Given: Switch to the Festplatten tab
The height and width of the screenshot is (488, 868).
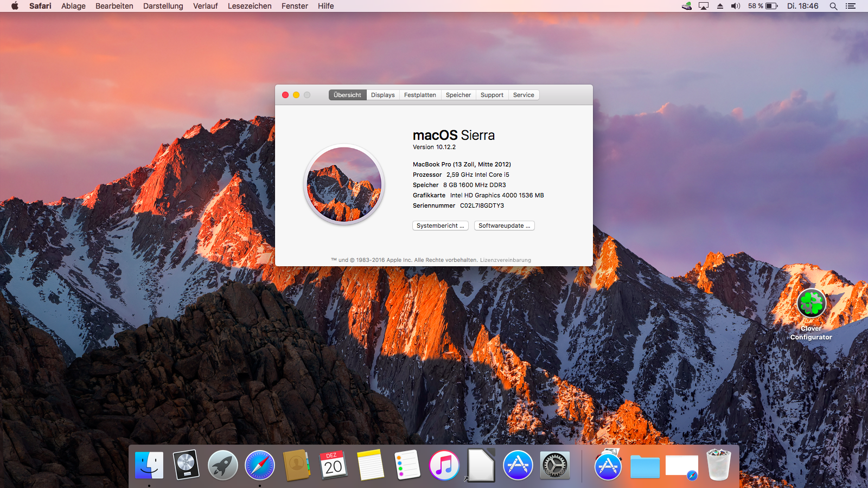Looking at the screenshot, I should point(420,95).
